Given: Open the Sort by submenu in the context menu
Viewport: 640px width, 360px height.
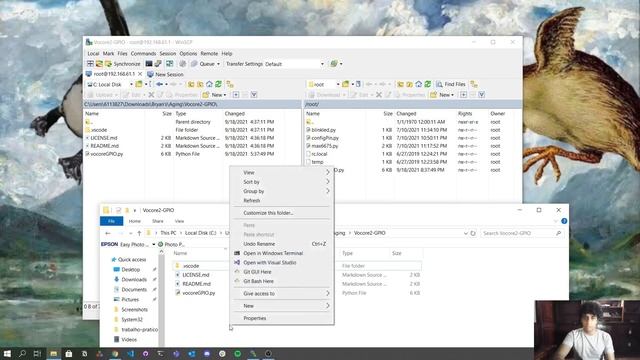Looking at the screenshot, I should coord(282,182).
